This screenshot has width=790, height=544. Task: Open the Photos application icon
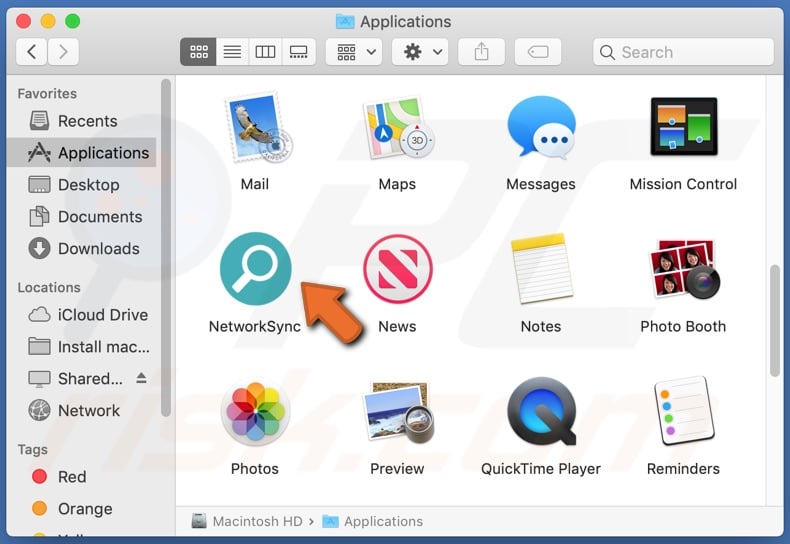pyautogui.click(x=255, y=413)
